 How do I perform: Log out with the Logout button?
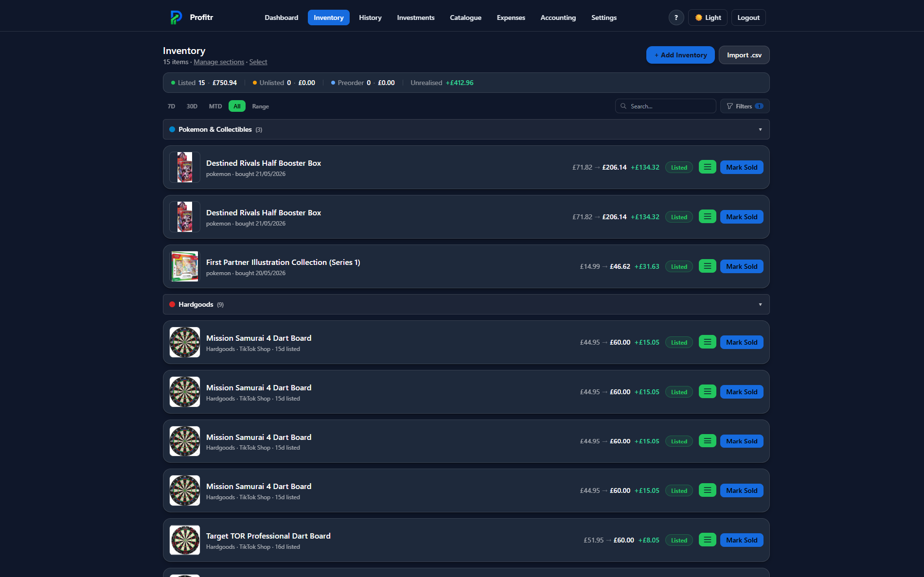tap(748, 17)
